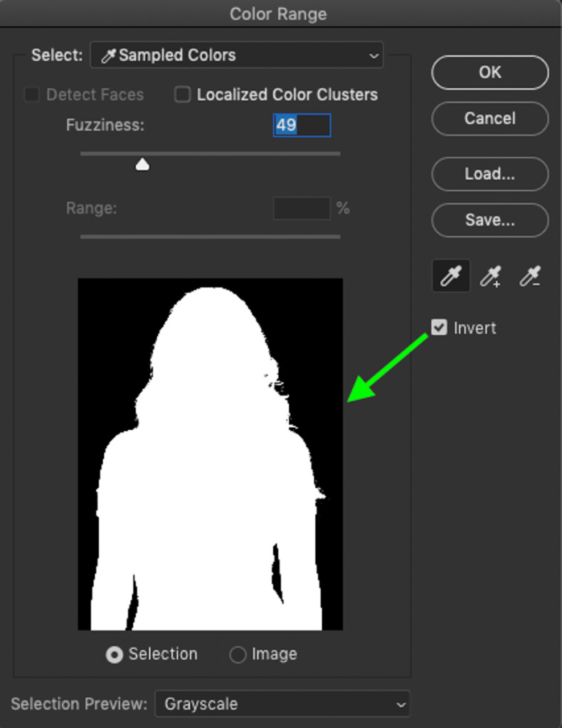
Task: Select the Eyedropper tool
Action: click(x=450, y=276)
